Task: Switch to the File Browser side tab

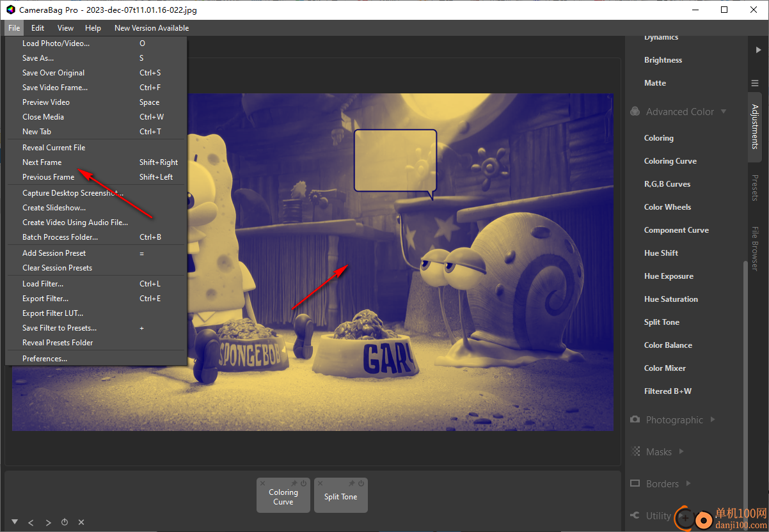Action: tap(755, 249)
